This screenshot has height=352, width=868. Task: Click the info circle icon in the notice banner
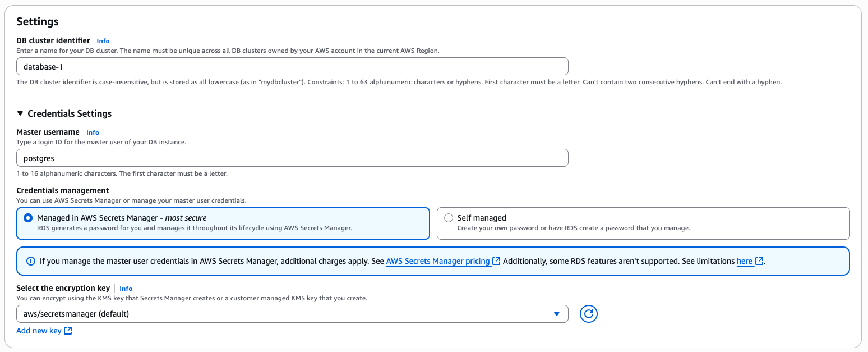tap(31, 261)
